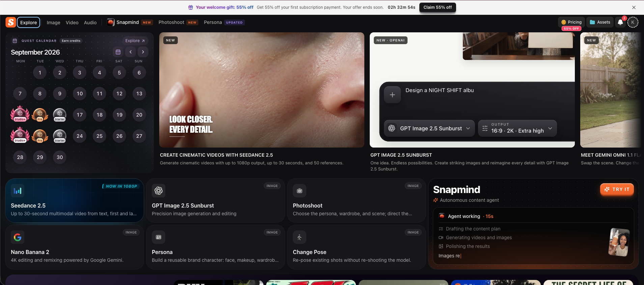Image resolution: width=644 pixels, height=285 pixels.
Task: Open the Pricing button
Action: [571, 22]
